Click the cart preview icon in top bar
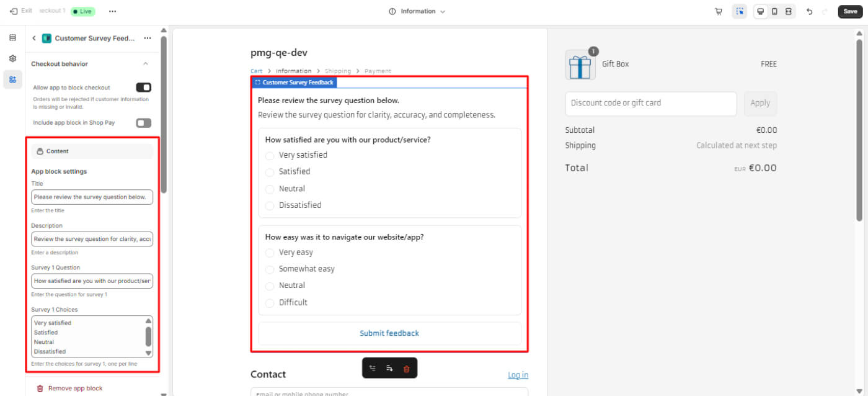 pos(719,11)
